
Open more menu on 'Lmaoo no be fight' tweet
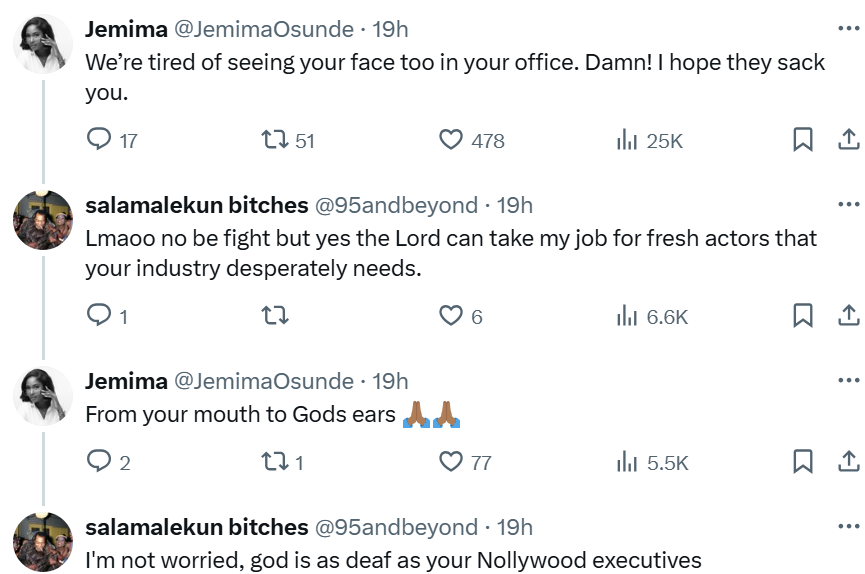coord(848,205)
